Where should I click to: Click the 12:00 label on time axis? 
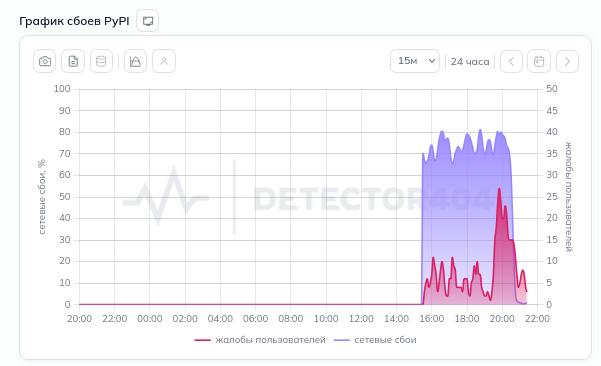[361, 319]
